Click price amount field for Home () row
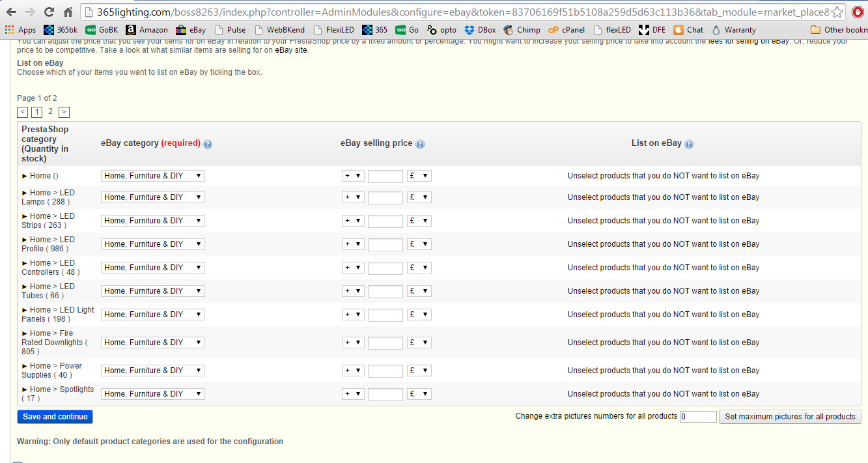Viewport: 868px width, 463px height. [x=385, y=176]
